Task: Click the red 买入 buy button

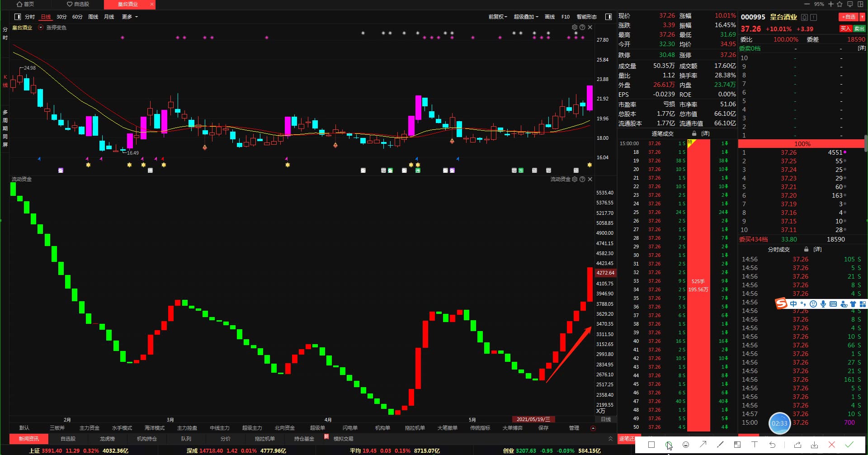Action: (x=845, y=28)
